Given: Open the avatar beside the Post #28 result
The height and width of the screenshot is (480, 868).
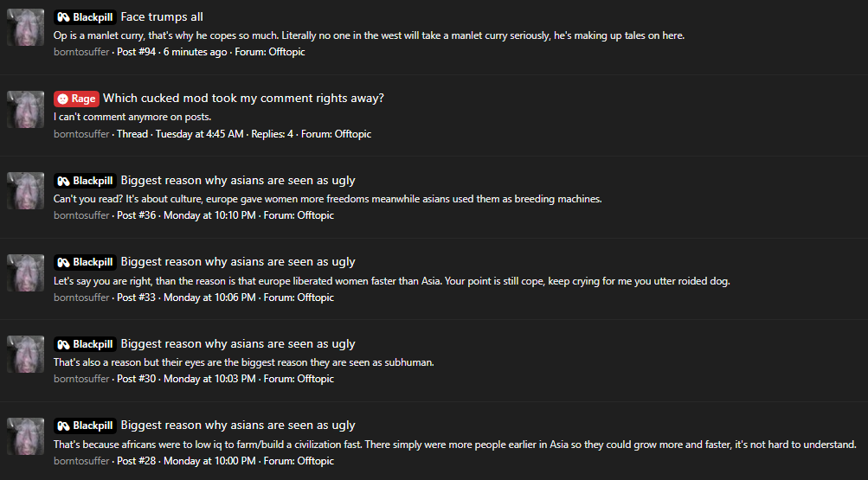Looking at the screenshot, I should coord(25,437).
